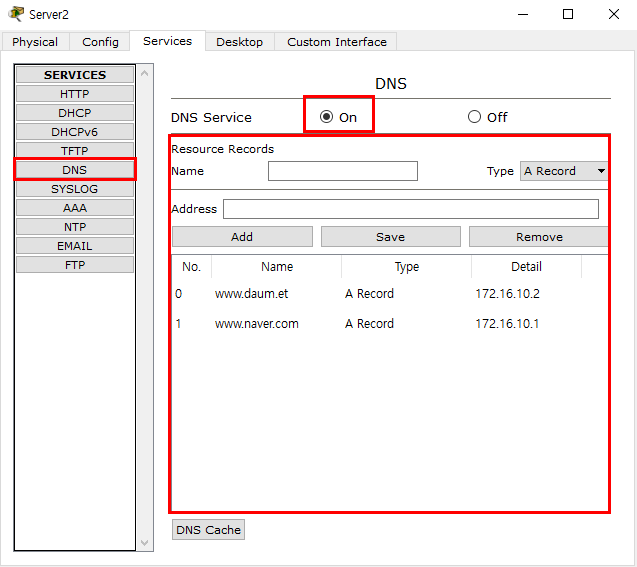
Task: Click the Server2 window icon
Action: click(16, 14)
